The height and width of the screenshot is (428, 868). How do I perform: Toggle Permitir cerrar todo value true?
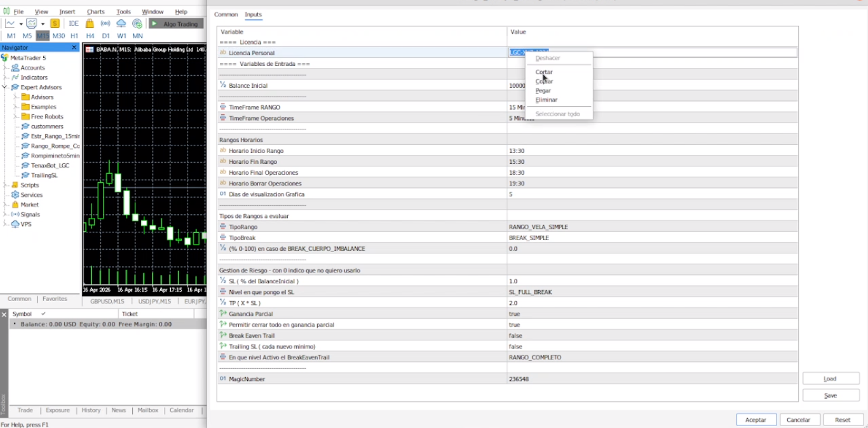pyautogui.click(x=514, y=324)
